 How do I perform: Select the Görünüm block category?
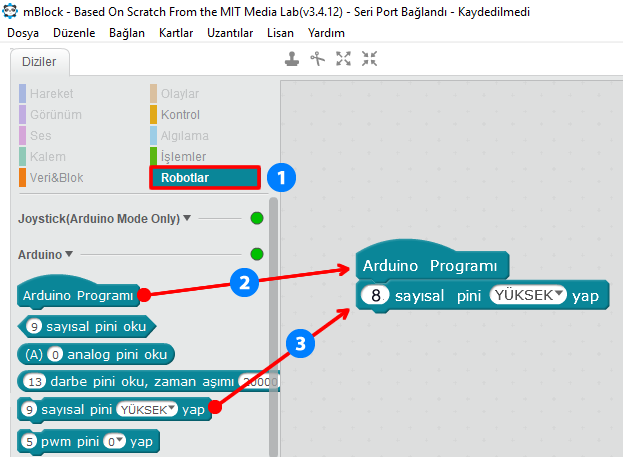tap(56, 115)
